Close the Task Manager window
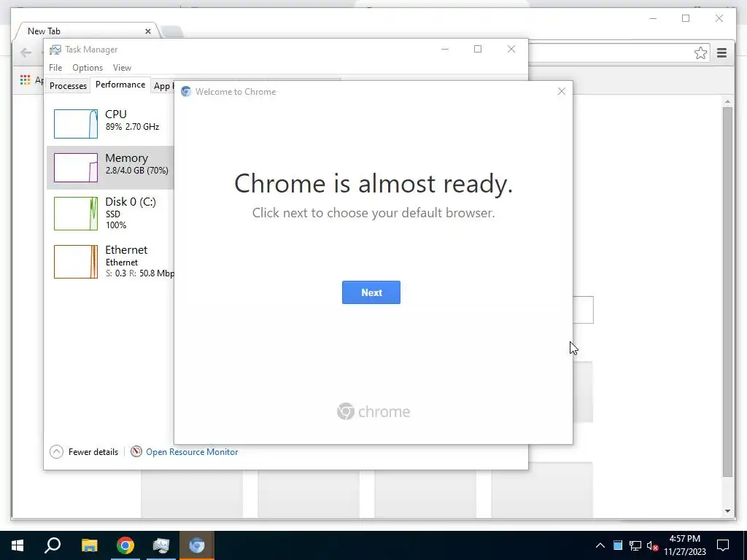This screenshot has height=560, width=747. pos(511,49)
